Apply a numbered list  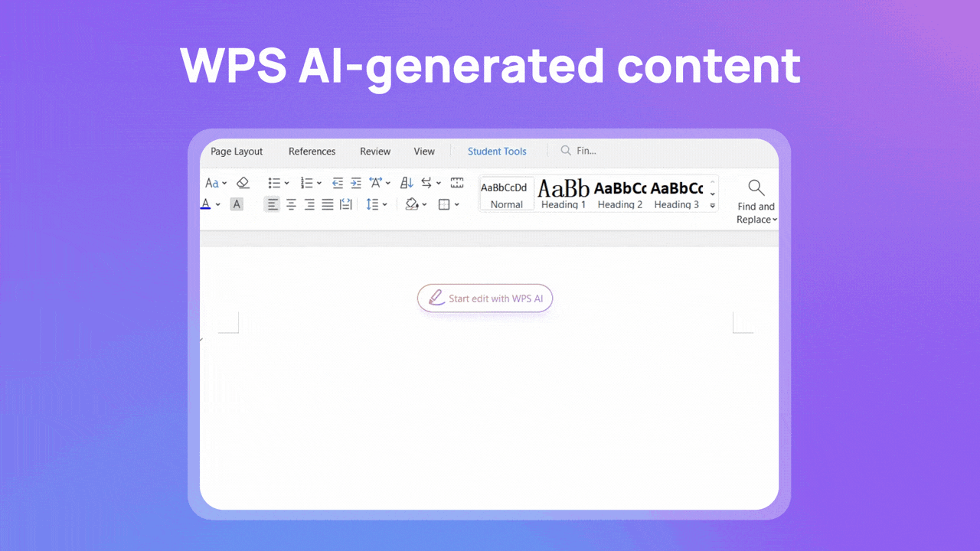tap(306, 183)
